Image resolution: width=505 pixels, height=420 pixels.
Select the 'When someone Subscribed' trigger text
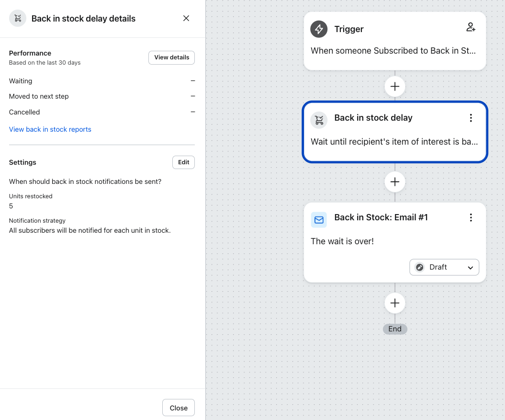[x=393, y=51]
